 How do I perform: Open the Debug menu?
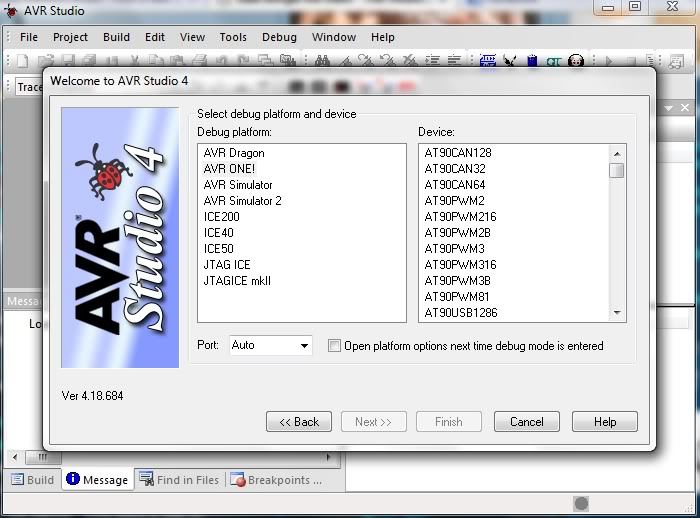(279, 37)
